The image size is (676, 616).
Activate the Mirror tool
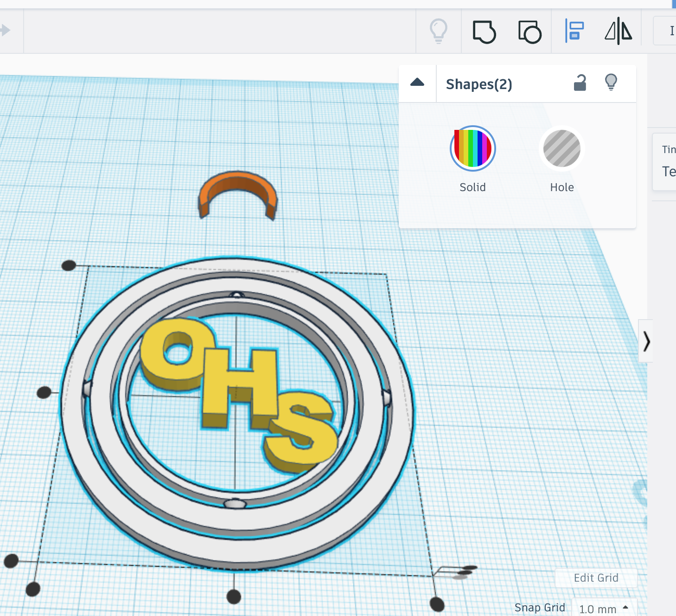click(619, 31)
